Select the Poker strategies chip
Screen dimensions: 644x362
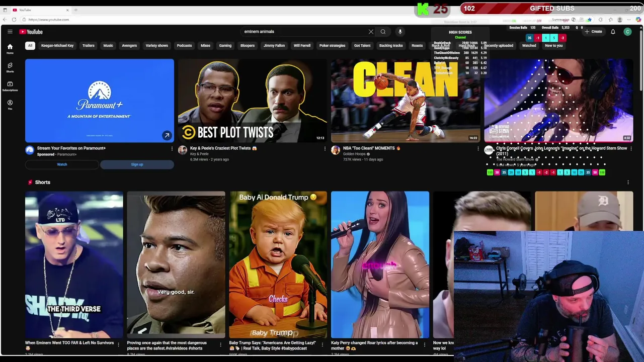[332, 46]
